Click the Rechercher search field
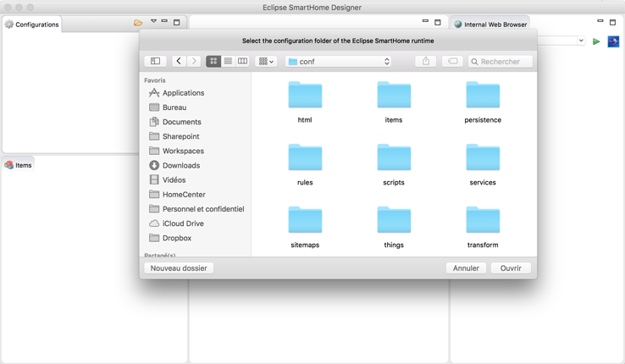Viewport: 625px width, 364px height. tap(501, 61)
